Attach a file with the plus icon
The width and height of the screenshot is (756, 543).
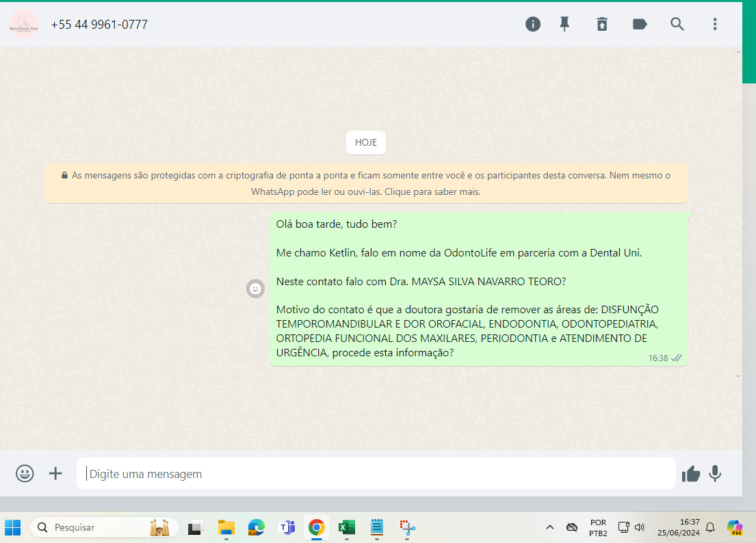55,474
